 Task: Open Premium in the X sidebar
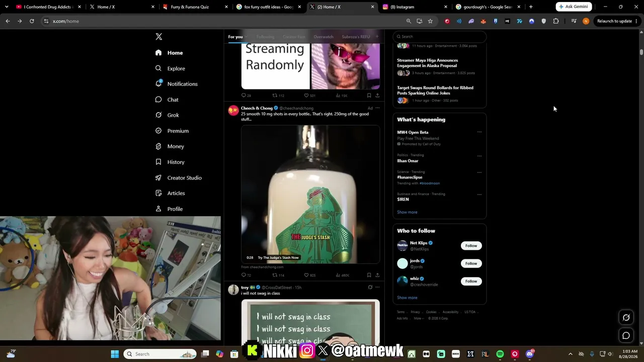tap(172, 131)
